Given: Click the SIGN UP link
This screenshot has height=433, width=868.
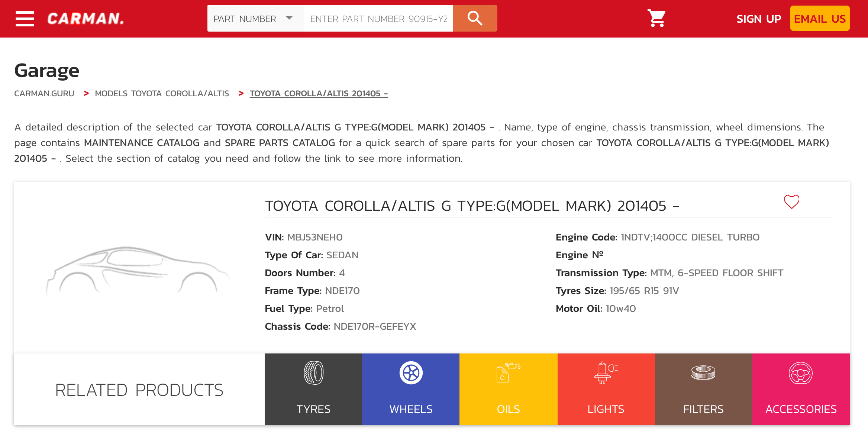Looking at the screenshot, I should (759, 19).
